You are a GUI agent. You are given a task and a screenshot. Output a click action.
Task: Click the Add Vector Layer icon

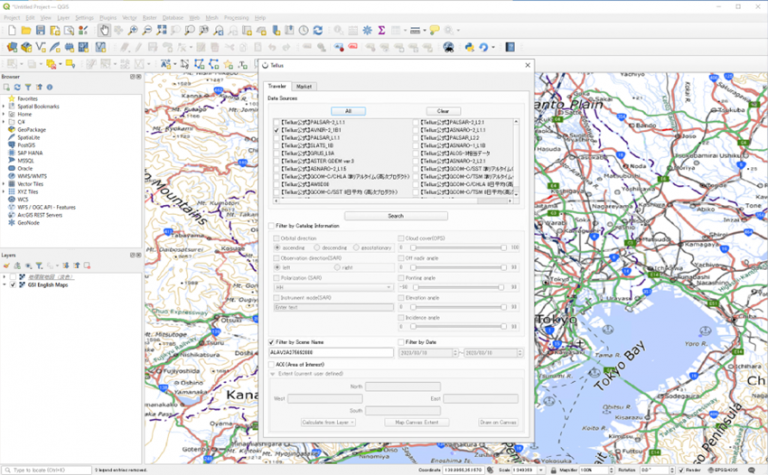(41, 47)
